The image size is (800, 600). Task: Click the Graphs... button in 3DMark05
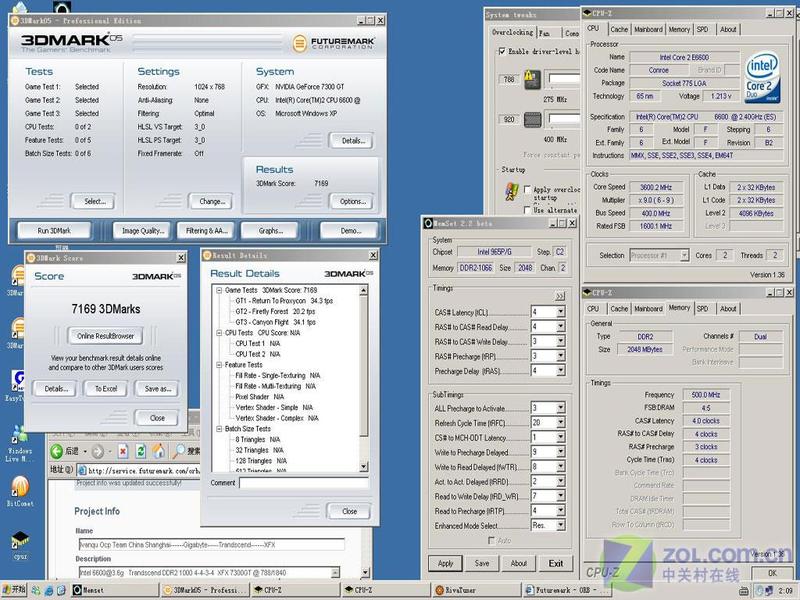270,231
